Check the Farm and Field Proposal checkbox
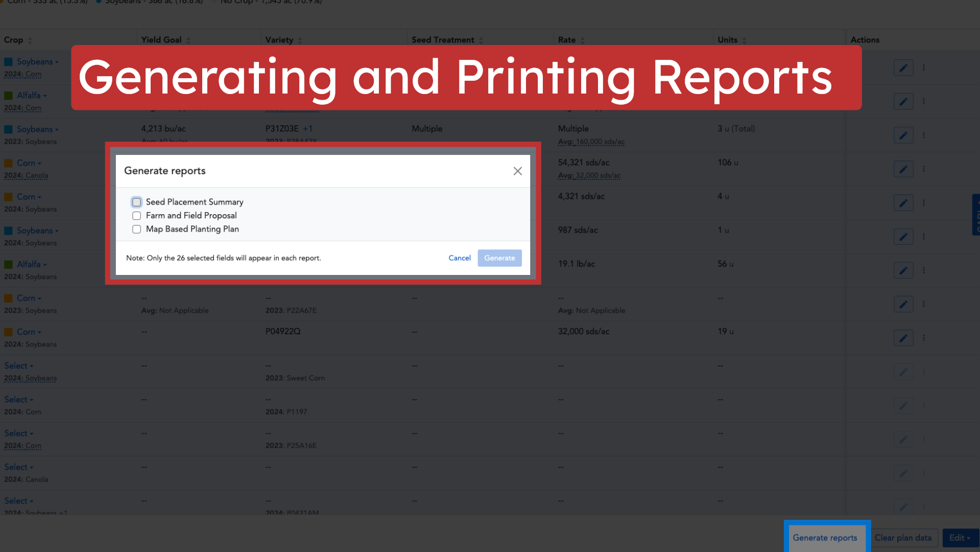The image size is (980, 552). [136, 216]
